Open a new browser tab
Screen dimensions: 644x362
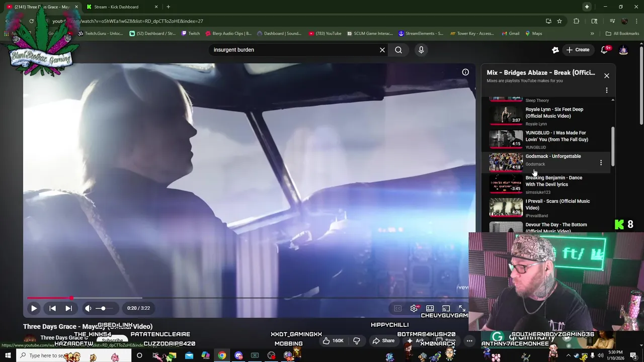click(x=168, y=7)
